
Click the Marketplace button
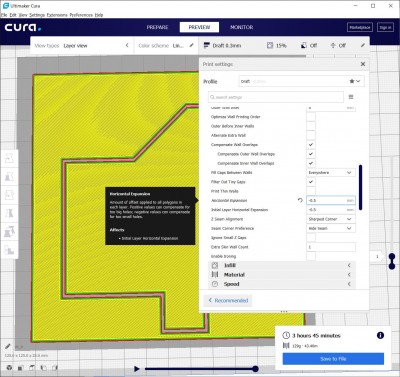coord(359,27)
